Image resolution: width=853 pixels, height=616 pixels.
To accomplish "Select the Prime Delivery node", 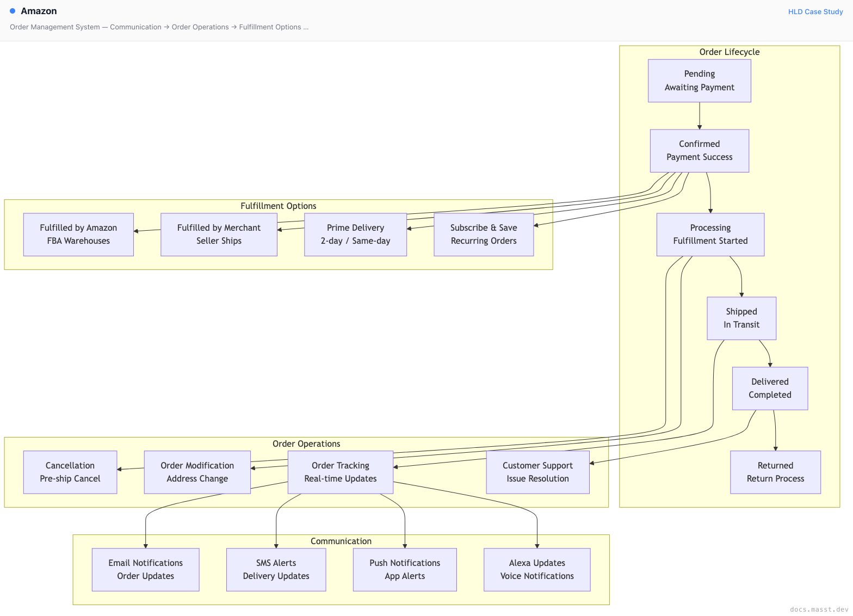I will pos(355,235).
